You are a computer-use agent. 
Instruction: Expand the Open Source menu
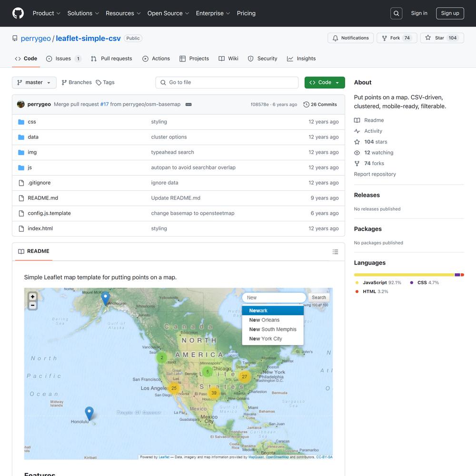tap(168, 13)
